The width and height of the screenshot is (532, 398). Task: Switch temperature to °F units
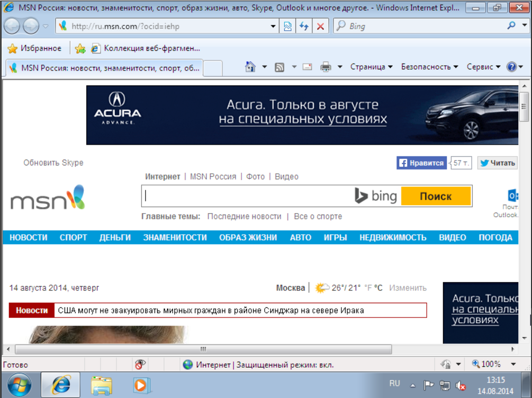(368, 288)
